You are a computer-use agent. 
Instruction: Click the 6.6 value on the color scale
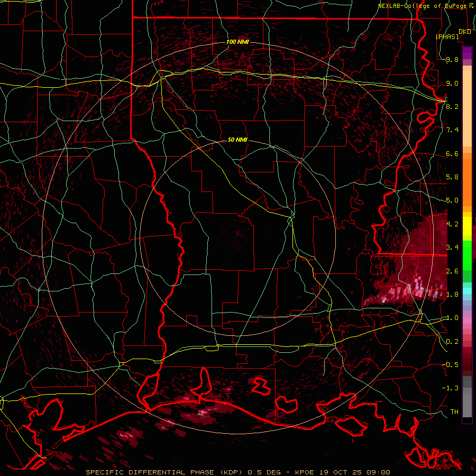452,153
